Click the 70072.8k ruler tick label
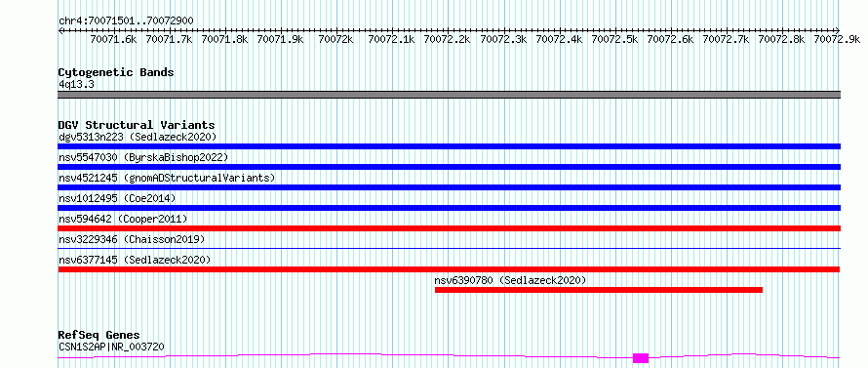The width and height of the screenshot is (868, 368). 781,39
